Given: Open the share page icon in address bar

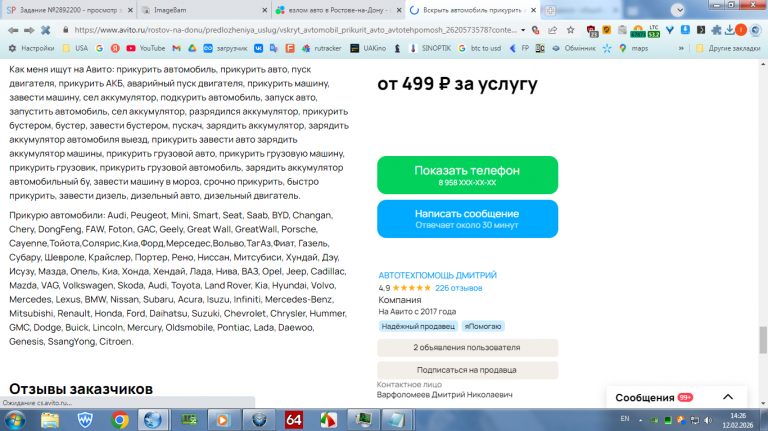Looking at the screenshot, I should [x=552, y=30].
